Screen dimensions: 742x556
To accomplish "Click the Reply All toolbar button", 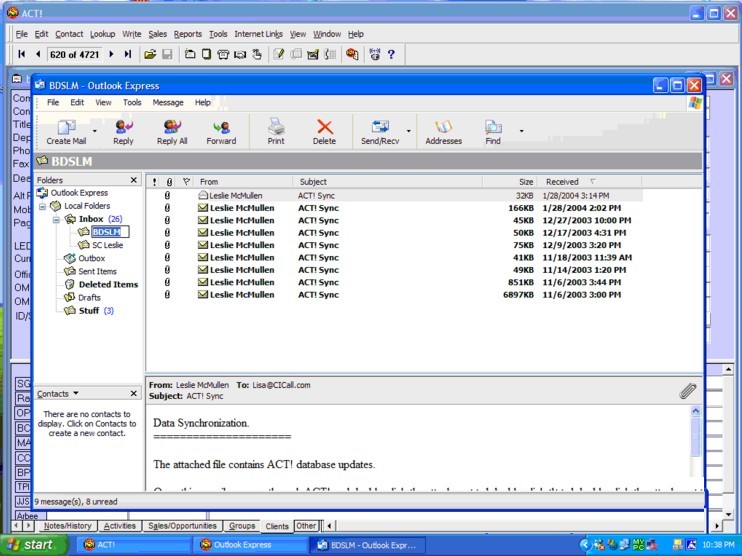I will click(x=172, y=132).
